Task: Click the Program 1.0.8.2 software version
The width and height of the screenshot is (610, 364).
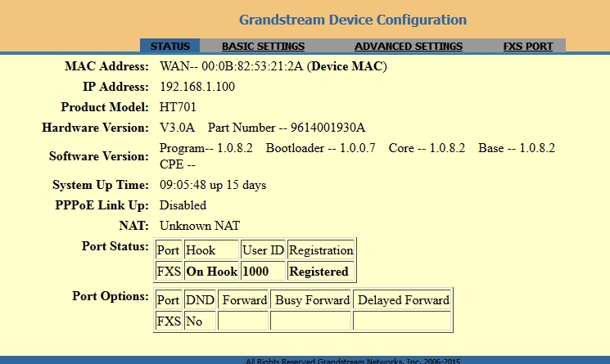Action: point(206,148)
